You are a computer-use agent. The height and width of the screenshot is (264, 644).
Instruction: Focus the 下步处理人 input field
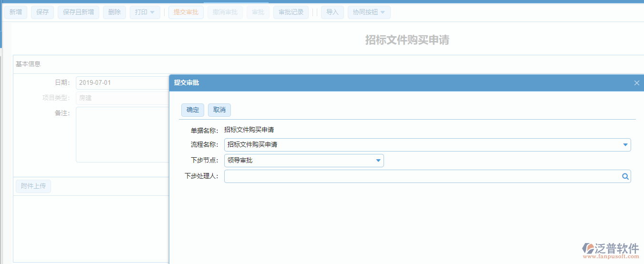[x=420, y=176]
